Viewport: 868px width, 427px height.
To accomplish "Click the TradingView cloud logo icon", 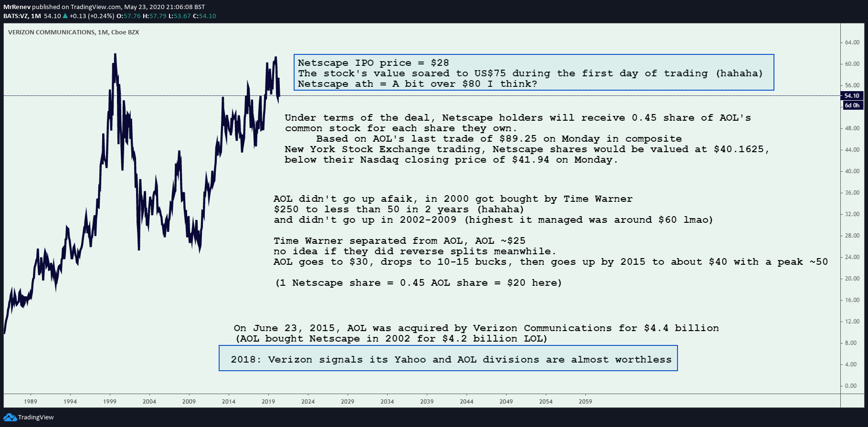I will [10, 417].
